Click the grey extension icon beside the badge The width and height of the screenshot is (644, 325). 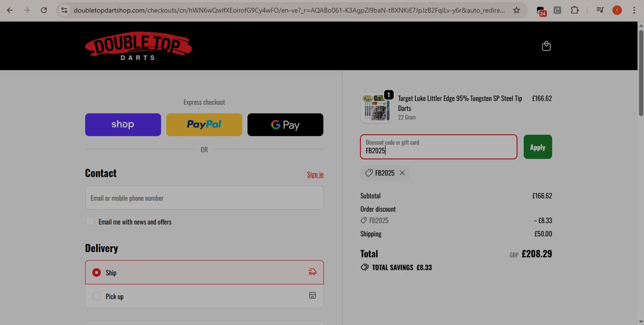[557, 10]
